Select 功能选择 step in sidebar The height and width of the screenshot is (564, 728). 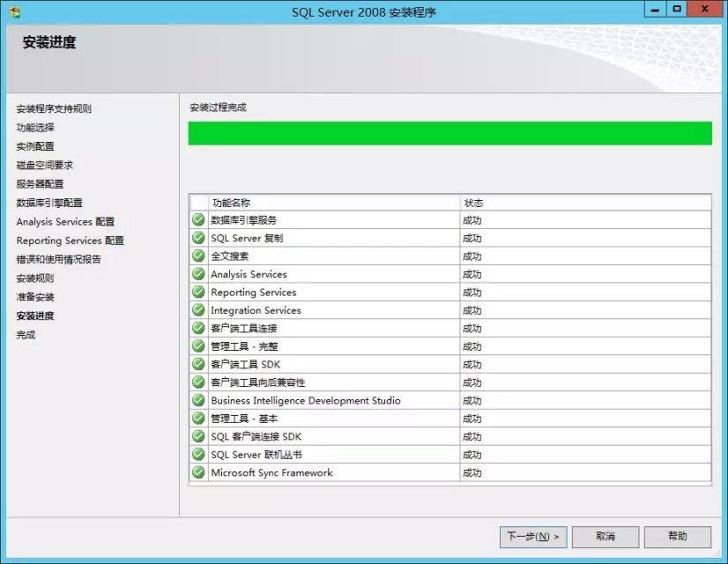35,128
